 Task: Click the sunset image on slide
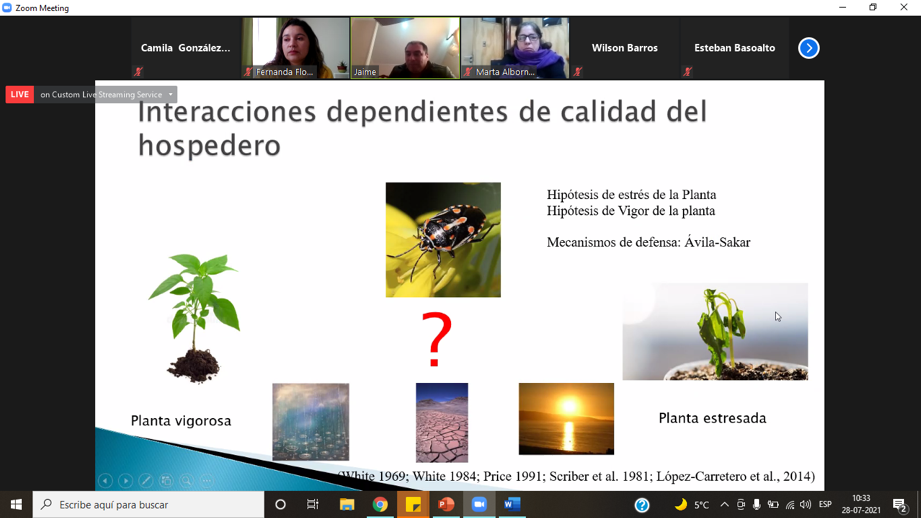click(566, 419)
